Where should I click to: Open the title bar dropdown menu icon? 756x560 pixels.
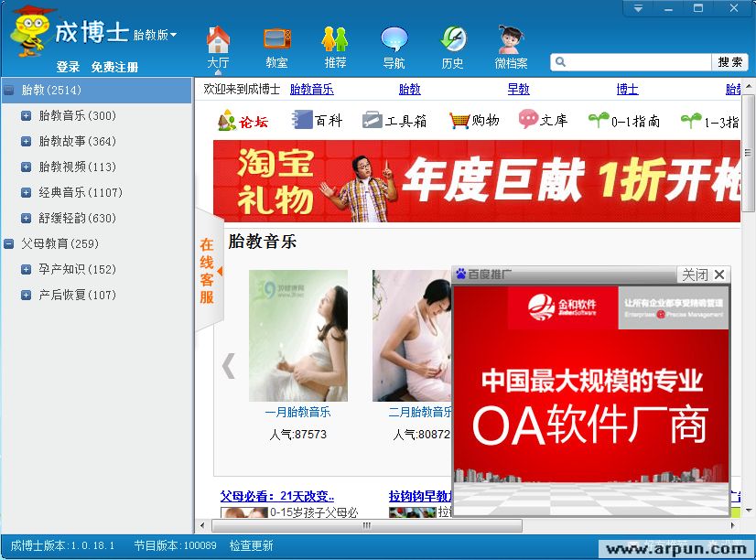point(638,8)
